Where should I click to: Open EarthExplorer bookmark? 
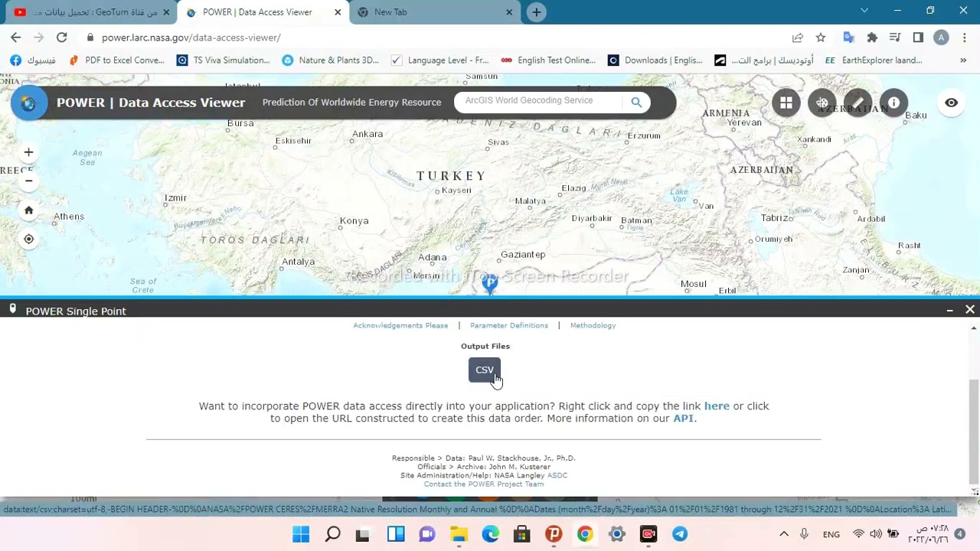click(x=874, y=60)
